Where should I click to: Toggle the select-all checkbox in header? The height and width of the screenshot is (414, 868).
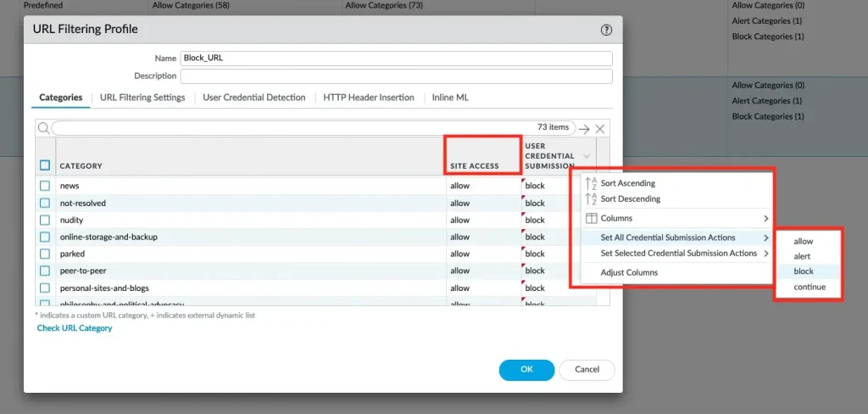(x=45, y=165)
